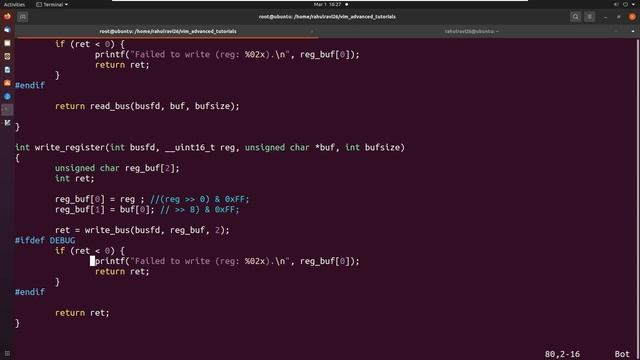Click the comment '//(reg >> 0) & 0xFF;'
The image size is (640, 360).
click(x=200, y=199)
